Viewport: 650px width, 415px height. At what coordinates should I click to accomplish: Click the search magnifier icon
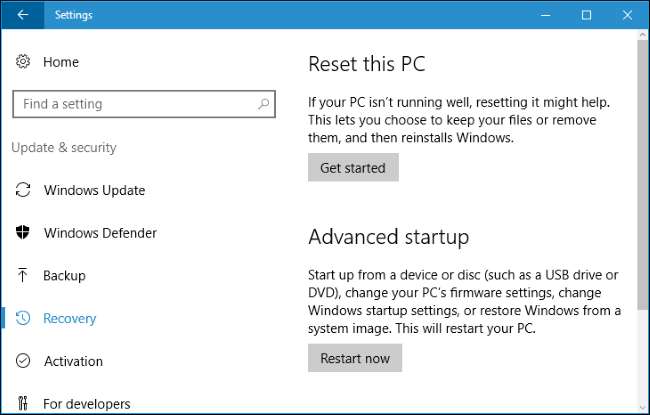(264, 104)
